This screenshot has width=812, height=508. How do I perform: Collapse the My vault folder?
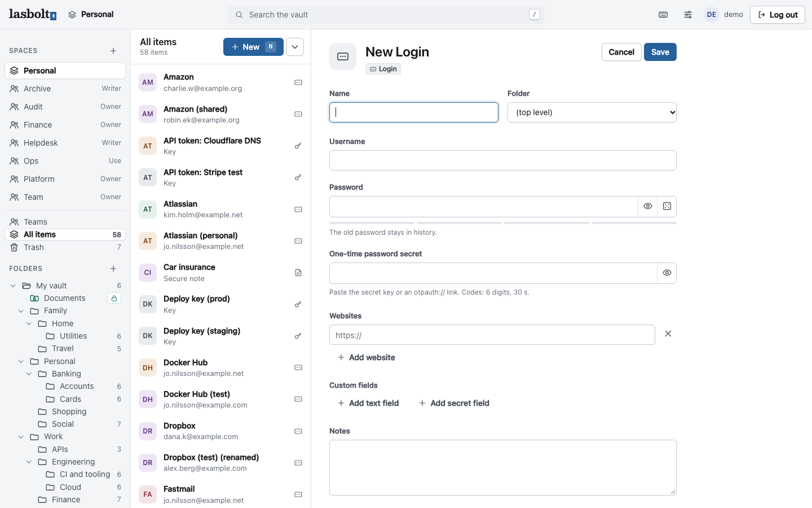(13, 286)
